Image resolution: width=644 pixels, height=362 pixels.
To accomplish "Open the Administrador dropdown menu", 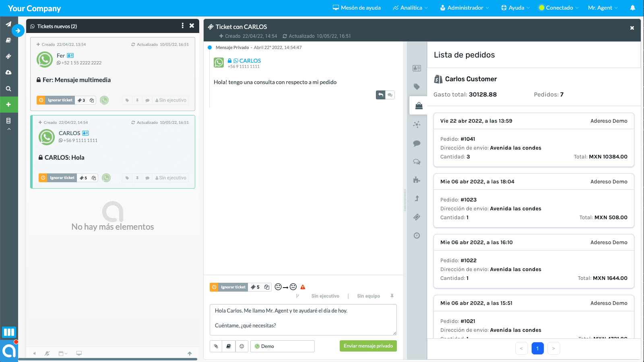I will click(x=464, y=8).
